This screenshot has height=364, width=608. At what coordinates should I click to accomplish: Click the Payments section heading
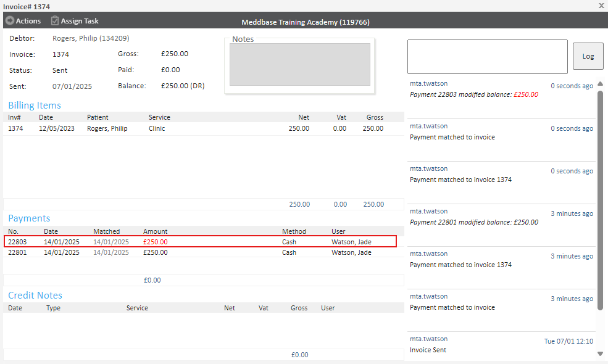pos(29,218)
